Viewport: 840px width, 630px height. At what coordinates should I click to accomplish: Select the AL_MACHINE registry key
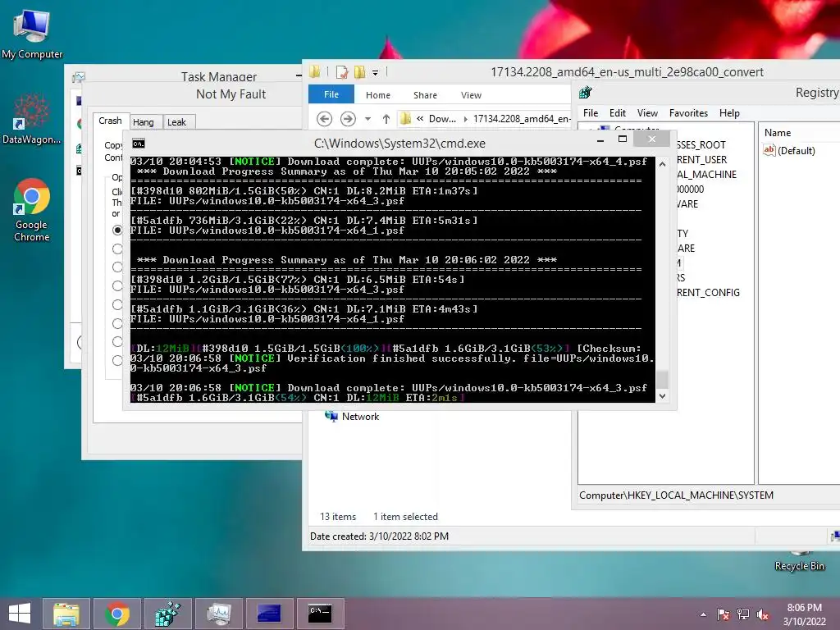(706, 175)
